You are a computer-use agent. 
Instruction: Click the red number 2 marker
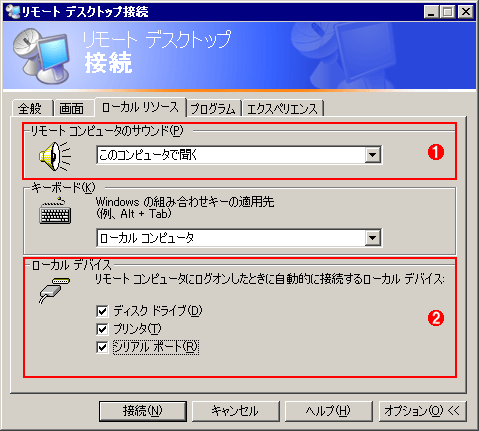point(436,318)
